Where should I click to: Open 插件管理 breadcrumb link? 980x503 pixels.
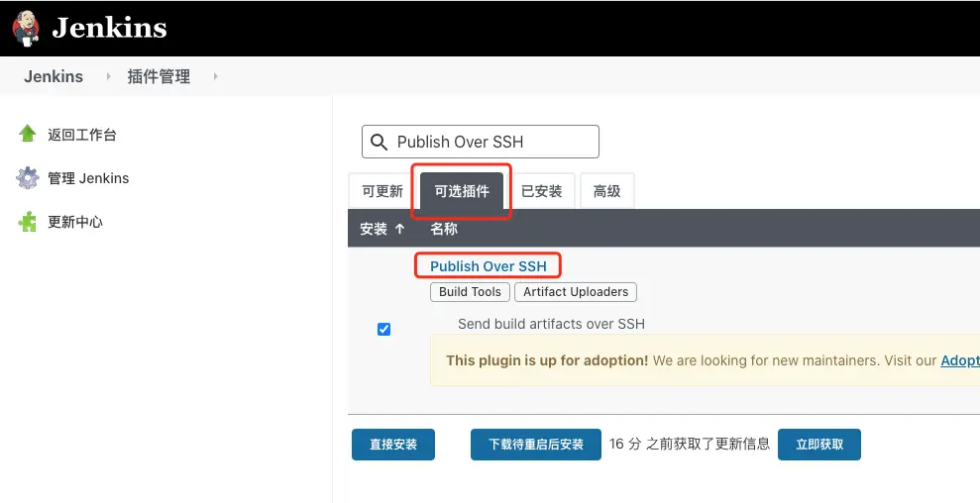159,76
